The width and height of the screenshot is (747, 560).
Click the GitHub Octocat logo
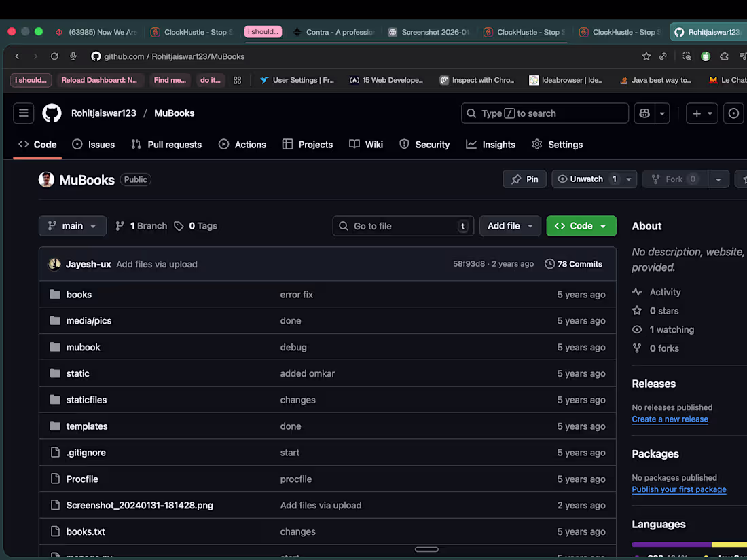point(52,113)
